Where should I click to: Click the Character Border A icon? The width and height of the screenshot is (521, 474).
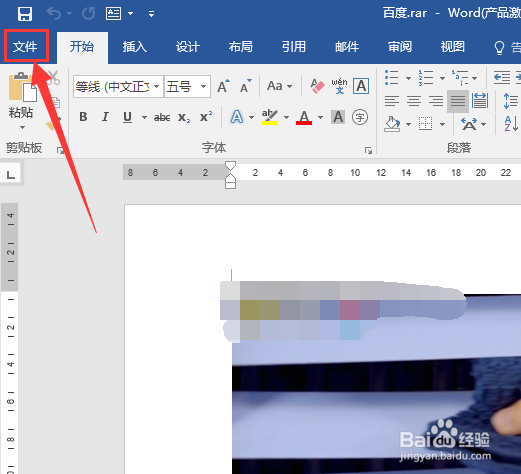click(x=361, y=86)
